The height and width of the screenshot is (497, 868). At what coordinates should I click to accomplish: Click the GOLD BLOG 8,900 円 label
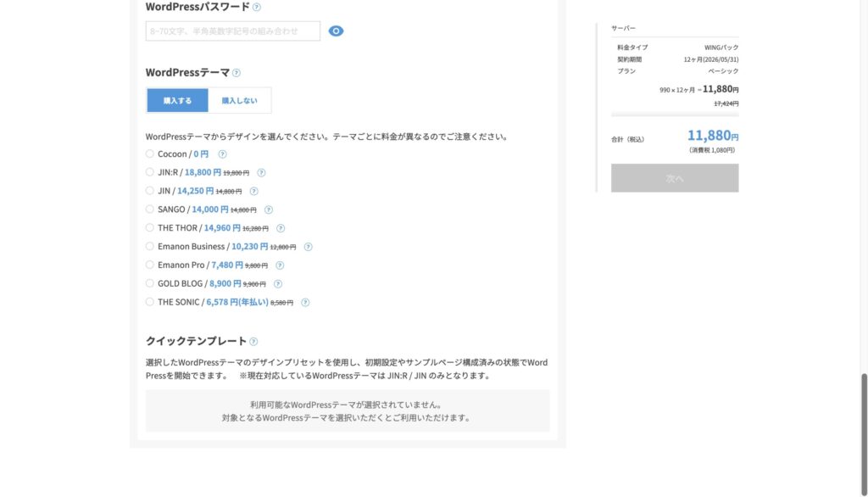point(199,283)
